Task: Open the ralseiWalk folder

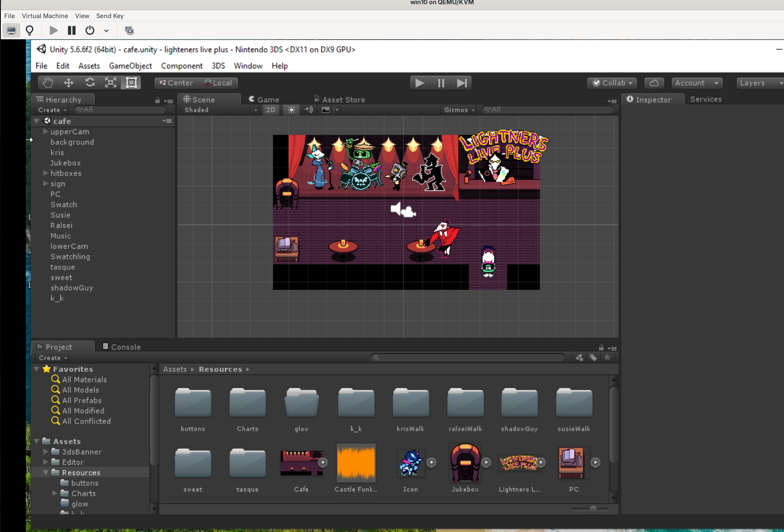Action: pyautogui.click(x=465, y=403)
